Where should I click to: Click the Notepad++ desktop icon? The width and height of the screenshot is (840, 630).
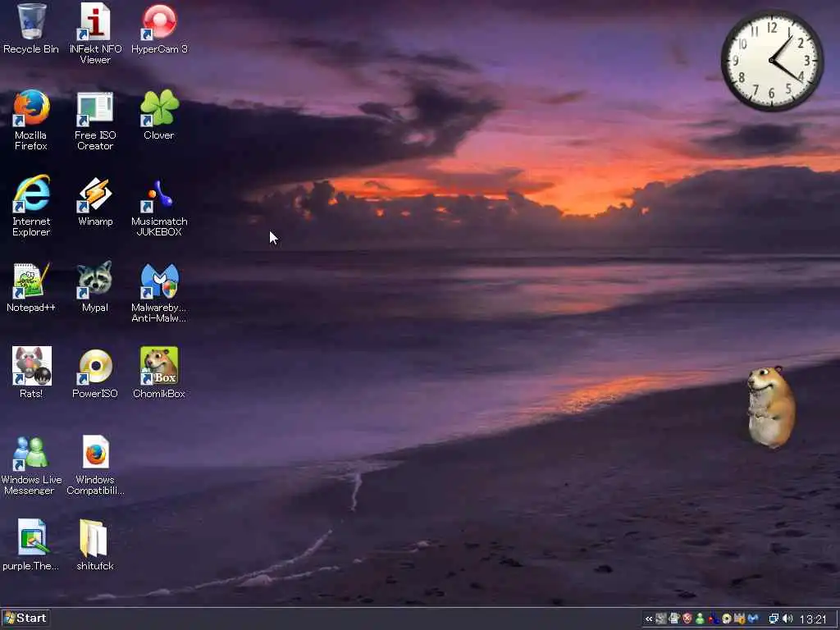[x=31, y=287]
